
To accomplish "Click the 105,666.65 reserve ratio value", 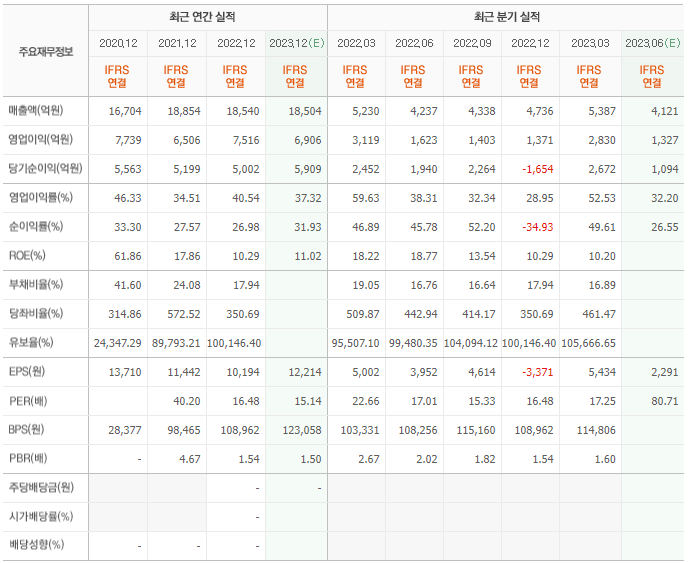I will (x=588, y=343).
